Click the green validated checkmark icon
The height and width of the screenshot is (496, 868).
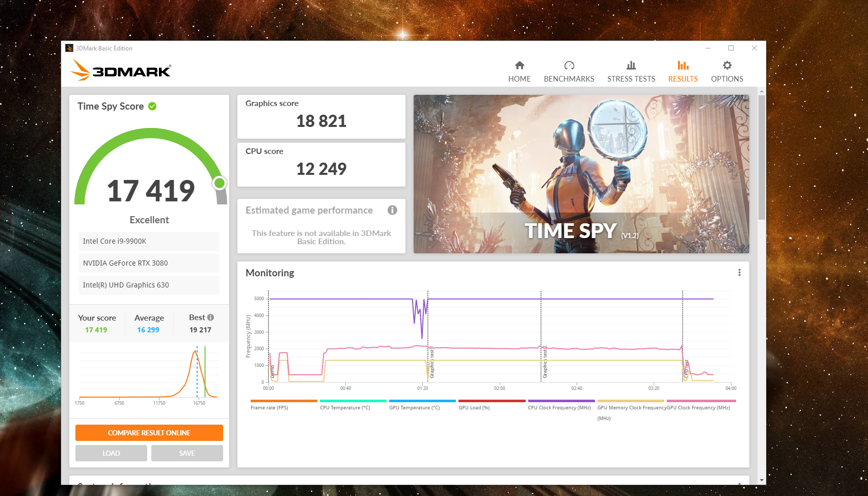coord(152,106)
